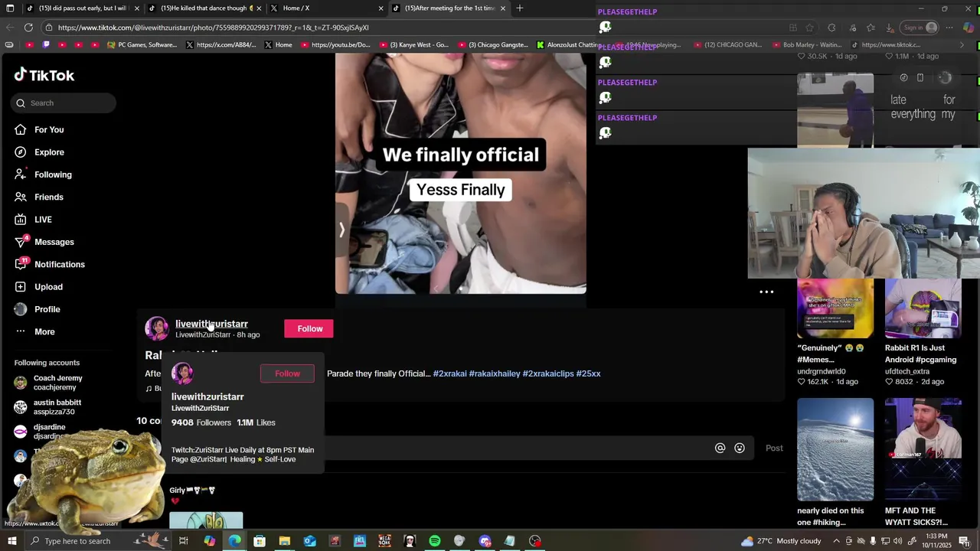Reload the page in browser

(28, 28)
